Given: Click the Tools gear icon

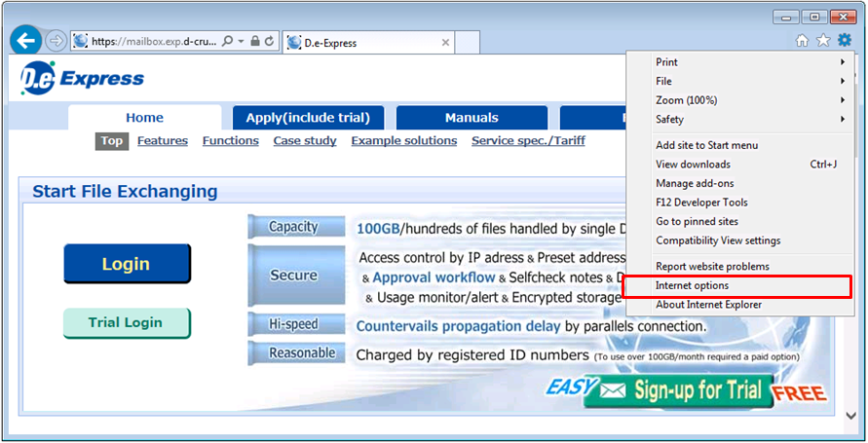Looking at the screenshot, I should click(x=844, y=40).
